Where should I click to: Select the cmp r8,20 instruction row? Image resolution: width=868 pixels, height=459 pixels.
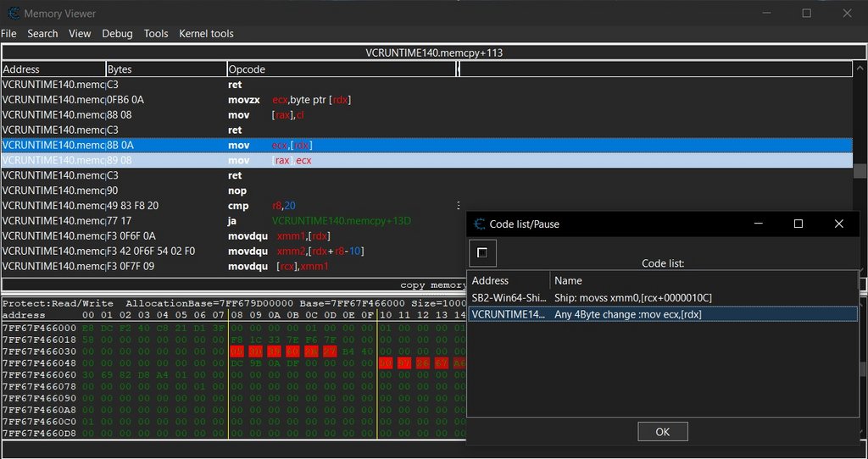[x=427, y=206]
